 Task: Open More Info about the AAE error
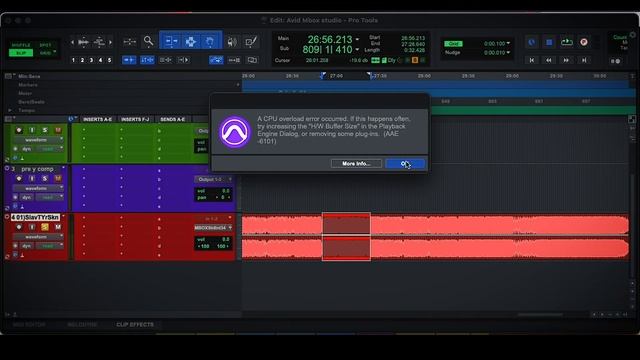pyautogui.click(x=356, y=164)
